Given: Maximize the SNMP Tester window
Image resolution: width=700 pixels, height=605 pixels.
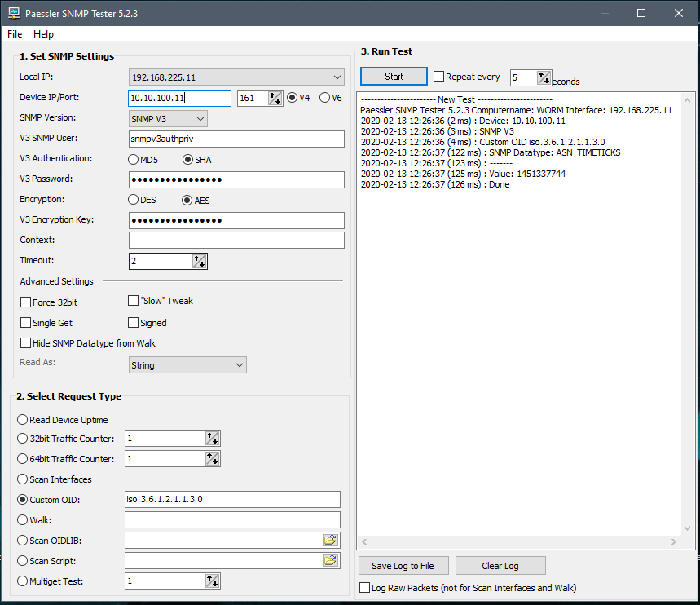Looking at the screenshot, I should coord(641,13).
